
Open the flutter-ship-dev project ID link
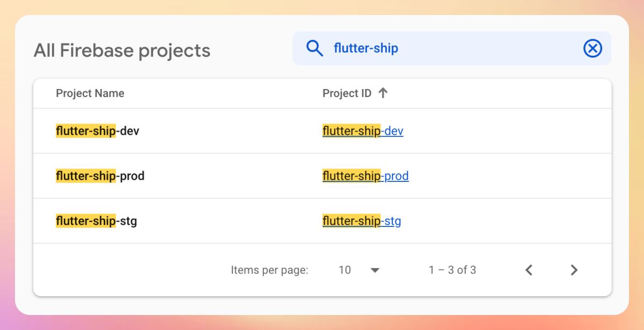click(363, 131)
